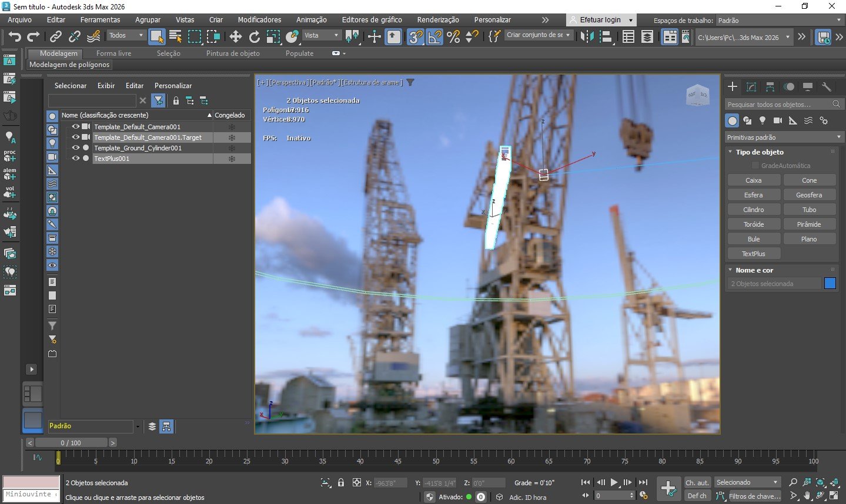The height and width of the screenshot is (504, 846).
Task: Select the Geometry category icon
Action: (x=732, y=120)
